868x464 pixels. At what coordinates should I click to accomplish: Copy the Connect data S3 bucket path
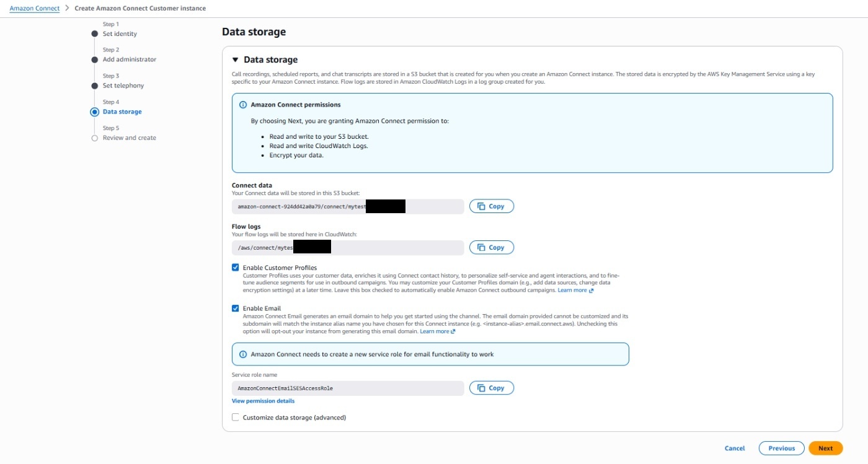492,206
